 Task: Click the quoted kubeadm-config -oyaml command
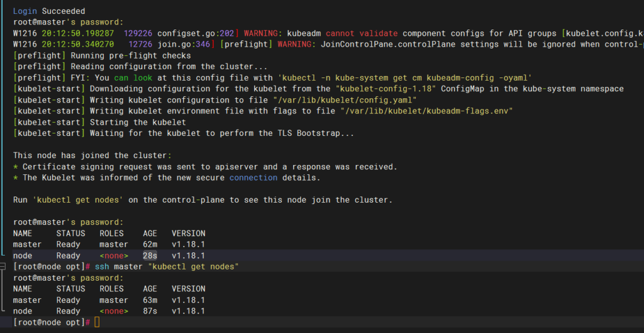tap(401, 77)
